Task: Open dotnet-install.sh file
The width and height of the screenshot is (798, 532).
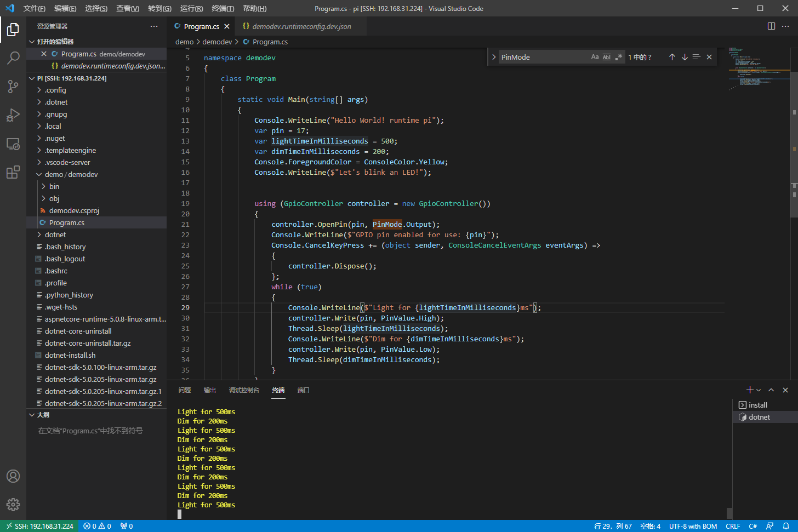Action: click(96, 355)
